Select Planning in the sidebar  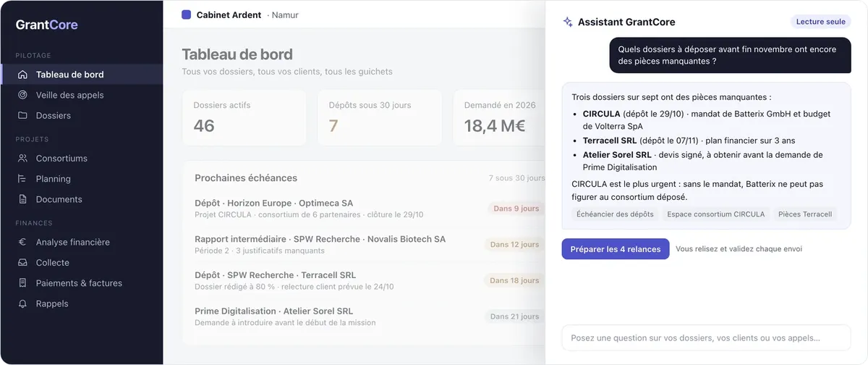click(x=81, y=178)
